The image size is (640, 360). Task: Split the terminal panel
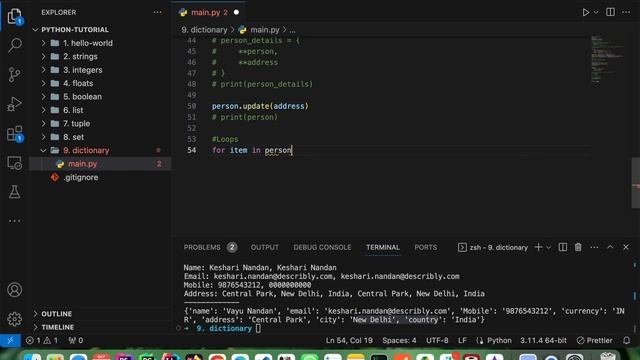pos(563,247)
